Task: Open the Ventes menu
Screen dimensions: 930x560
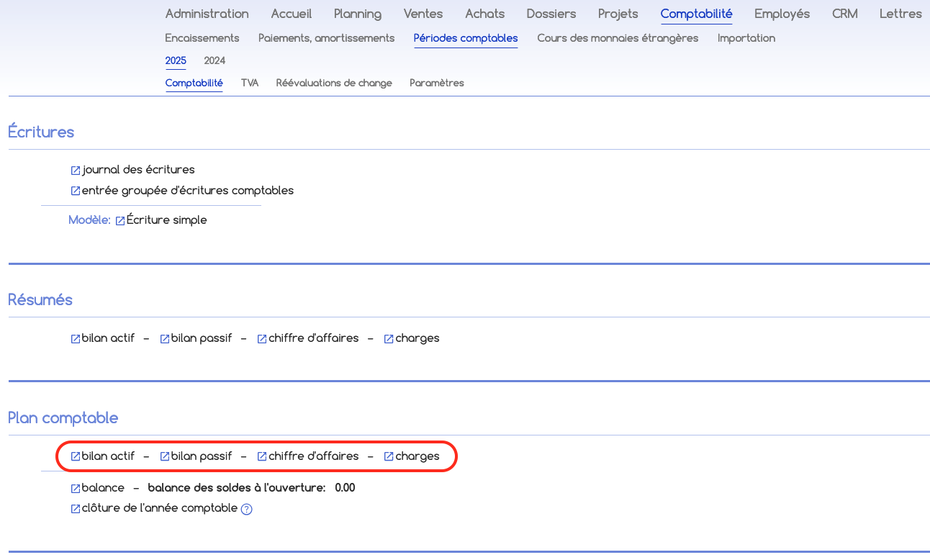Action: 423,14
